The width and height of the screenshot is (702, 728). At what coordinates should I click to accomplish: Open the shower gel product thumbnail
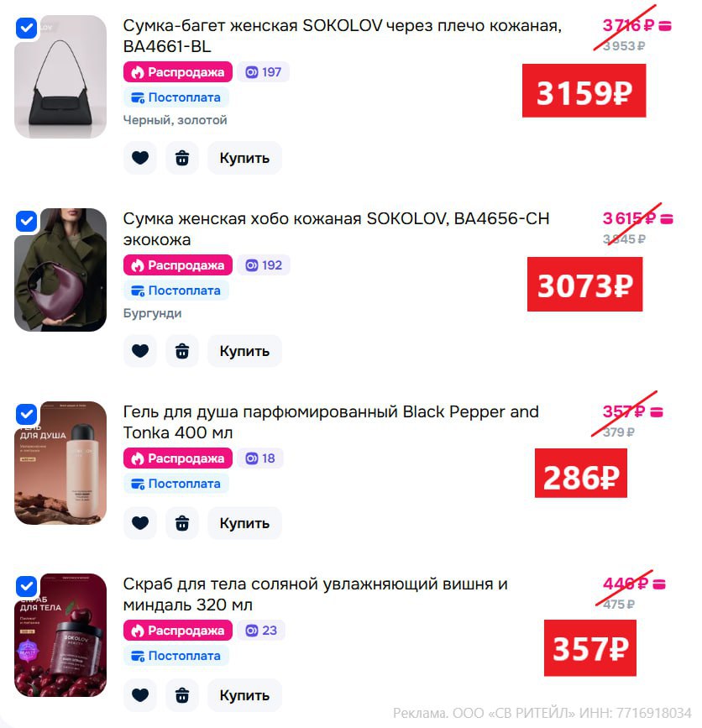60,463
